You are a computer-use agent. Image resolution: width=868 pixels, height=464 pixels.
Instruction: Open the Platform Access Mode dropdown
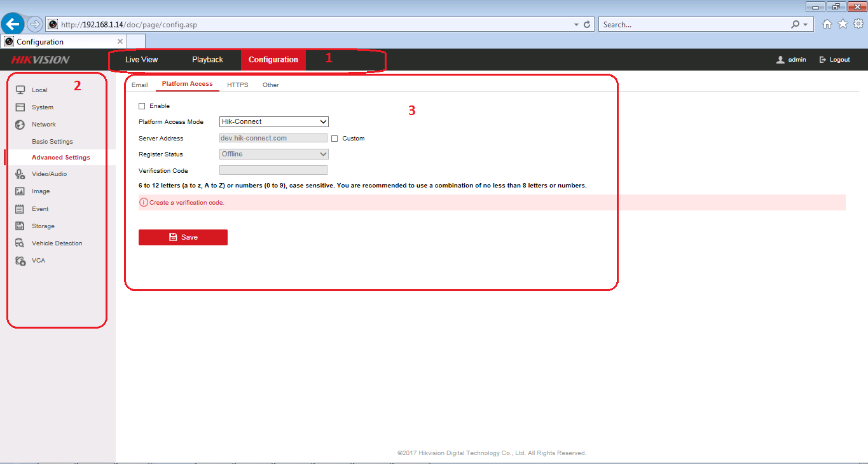(273, 121)
